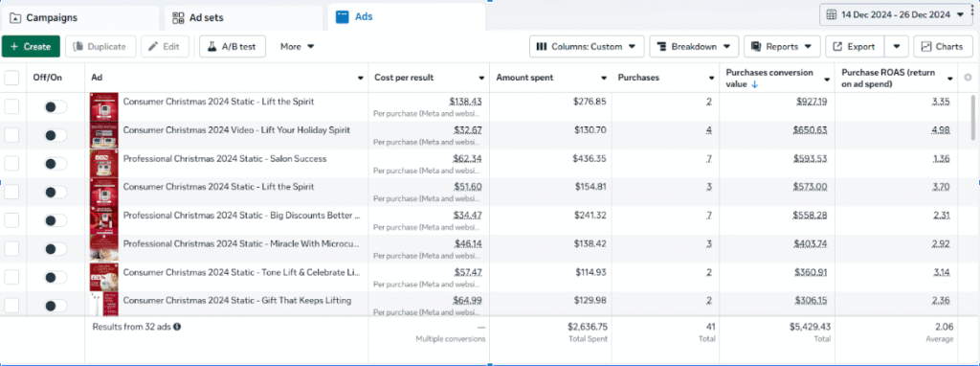This screenshot has height=366, width=980.
Task: Open the Charts view
Action: (x=943, y=46)
